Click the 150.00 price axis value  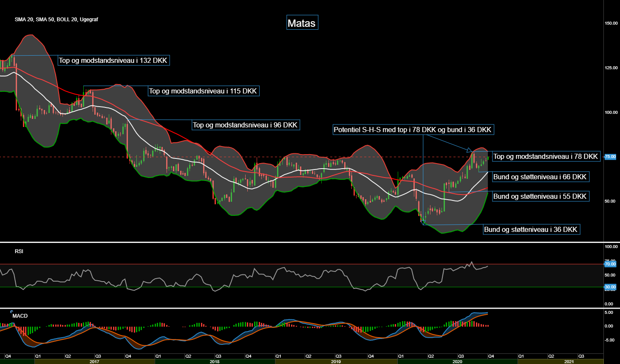click(611, 23)
